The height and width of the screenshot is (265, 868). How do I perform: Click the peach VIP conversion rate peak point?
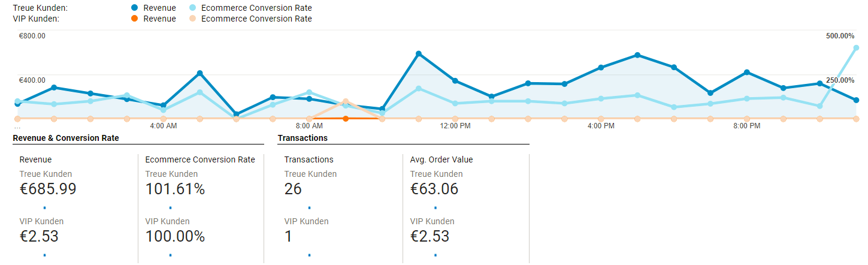point(346,101)
